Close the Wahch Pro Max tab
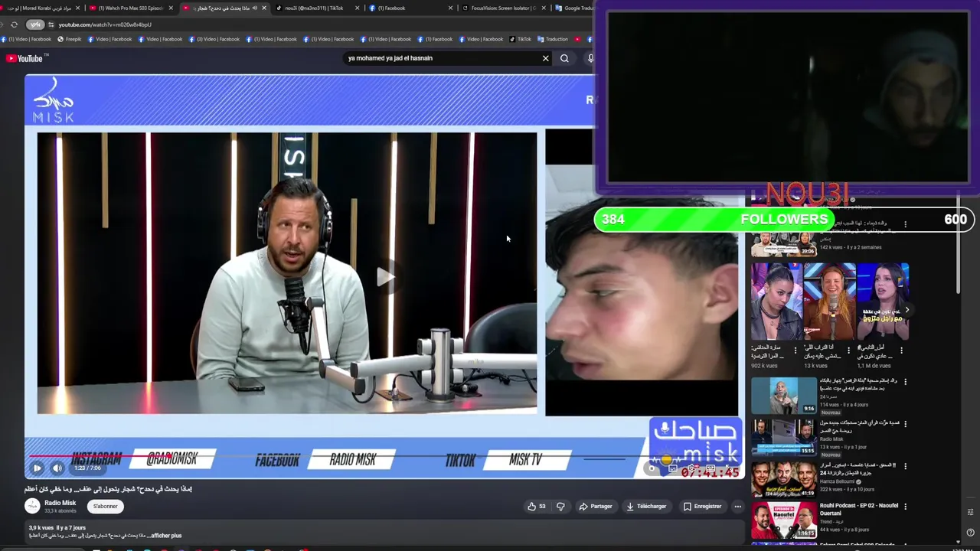Screen dimensions: 980x551 click(171, 8)
